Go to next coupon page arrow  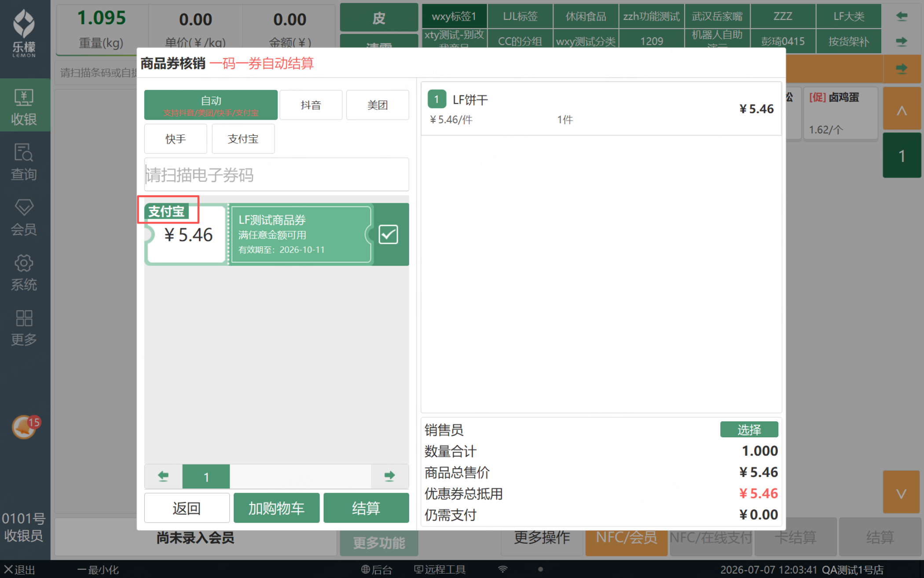click(x=389, y=476)
